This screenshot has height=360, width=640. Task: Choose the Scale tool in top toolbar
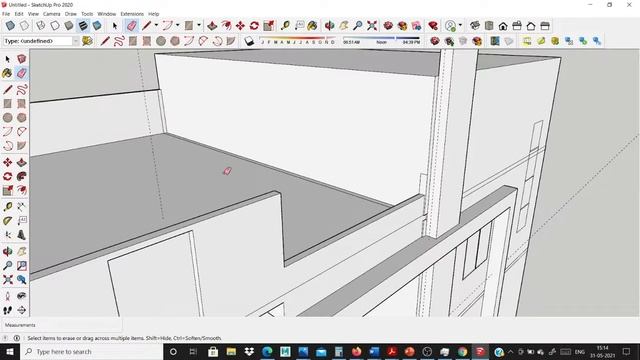[x=268, y=26]
